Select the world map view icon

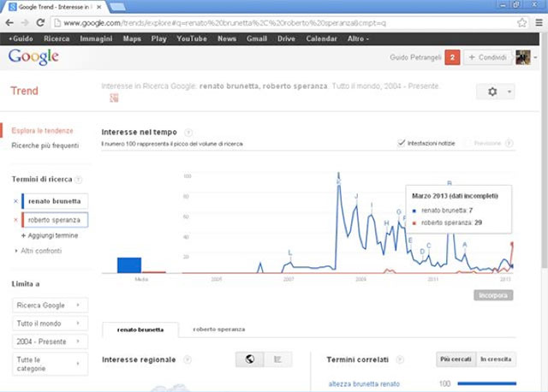point(249,359)
